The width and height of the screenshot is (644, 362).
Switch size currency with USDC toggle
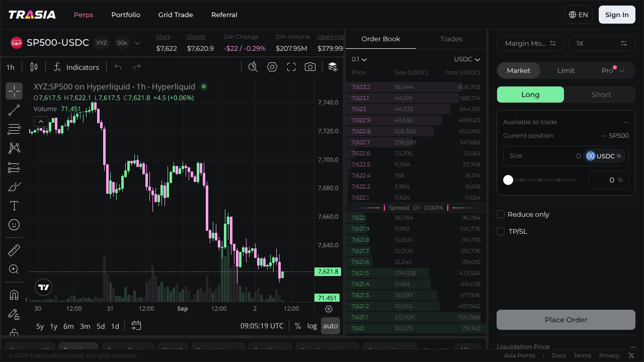[x=605, y=156]
